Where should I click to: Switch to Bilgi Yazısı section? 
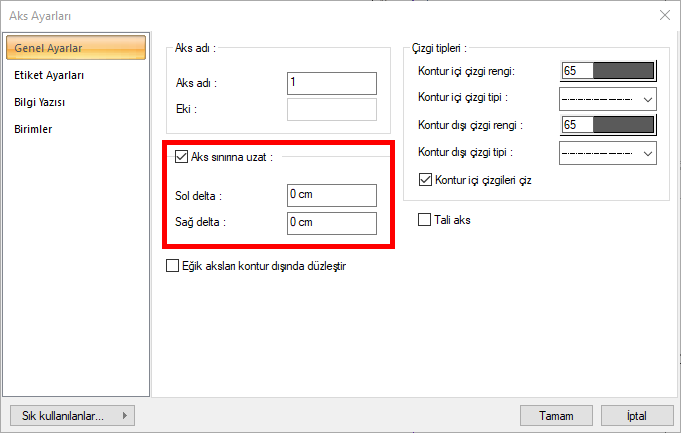click(40, 102)
